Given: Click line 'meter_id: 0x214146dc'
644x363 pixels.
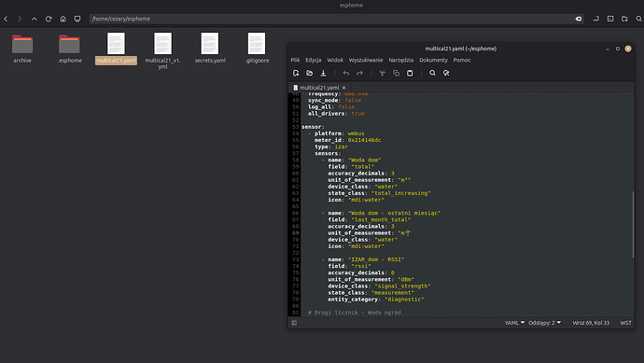Looking at the screenshot, I should (x=347, y=140).
